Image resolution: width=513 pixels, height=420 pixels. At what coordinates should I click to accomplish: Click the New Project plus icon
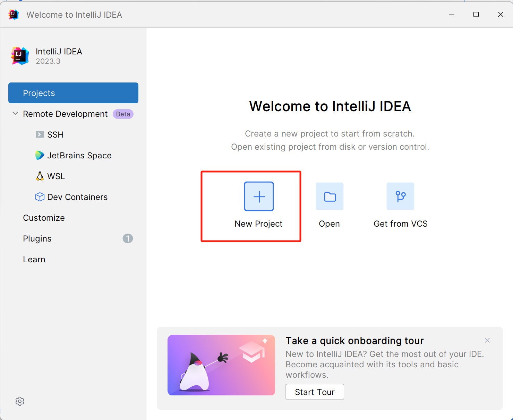coord(259,196)
